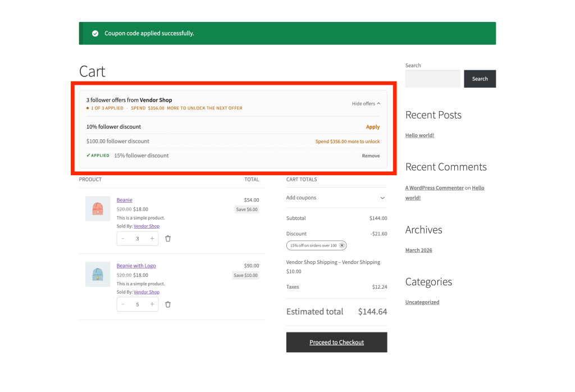Click the Taxes '$12.24' value
The width and height of the screenshot is (575, 392).
(380, 287)
